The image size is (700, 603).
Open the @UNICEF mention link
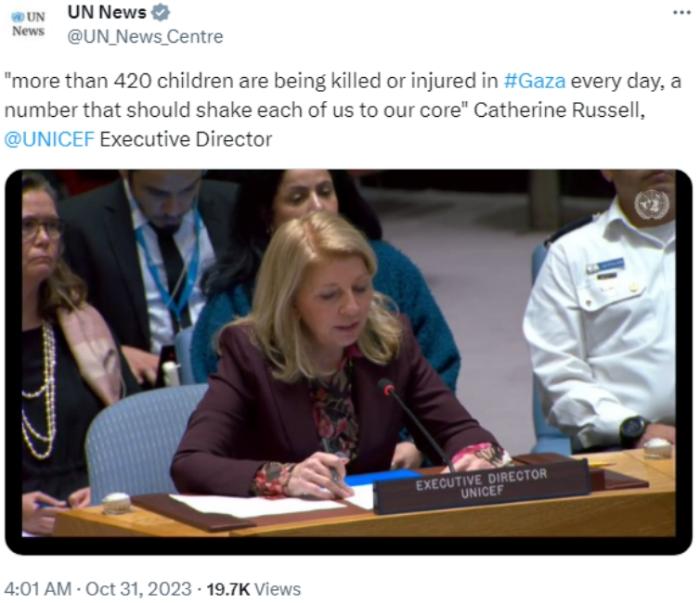50,140
